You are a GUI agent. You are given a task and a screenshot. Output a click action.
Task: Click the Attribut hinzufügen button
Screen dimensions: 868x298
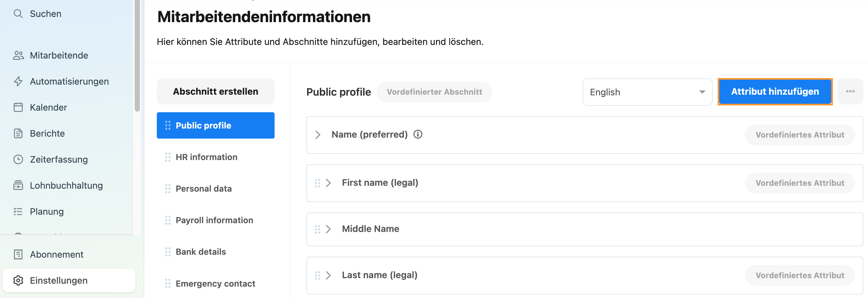point(775,92)
